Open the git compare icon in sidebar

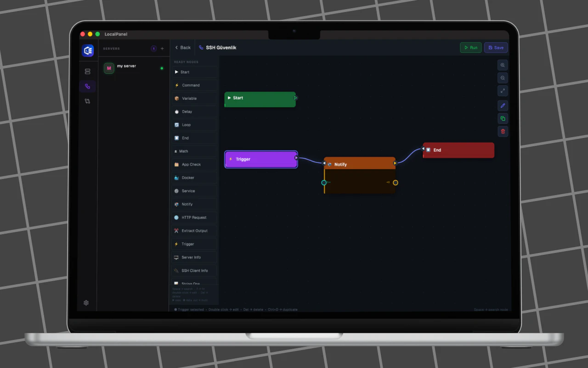point(87,101)
